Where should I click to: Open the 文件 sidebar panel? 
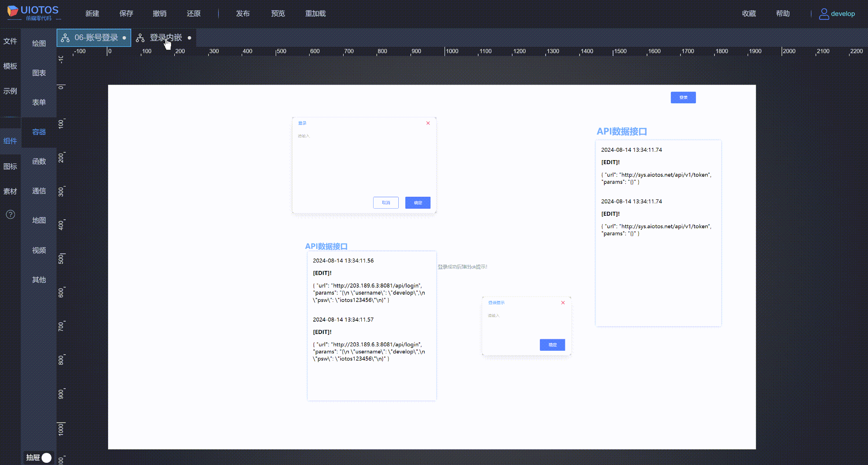click(x=10, y=41)
